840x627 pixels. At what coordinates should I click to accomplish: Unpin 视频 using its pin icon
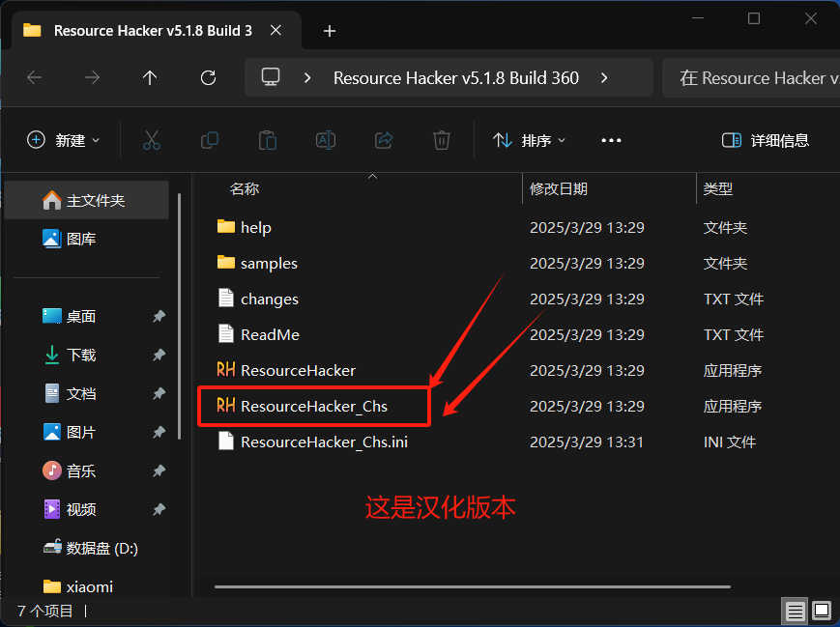(159, 509)
